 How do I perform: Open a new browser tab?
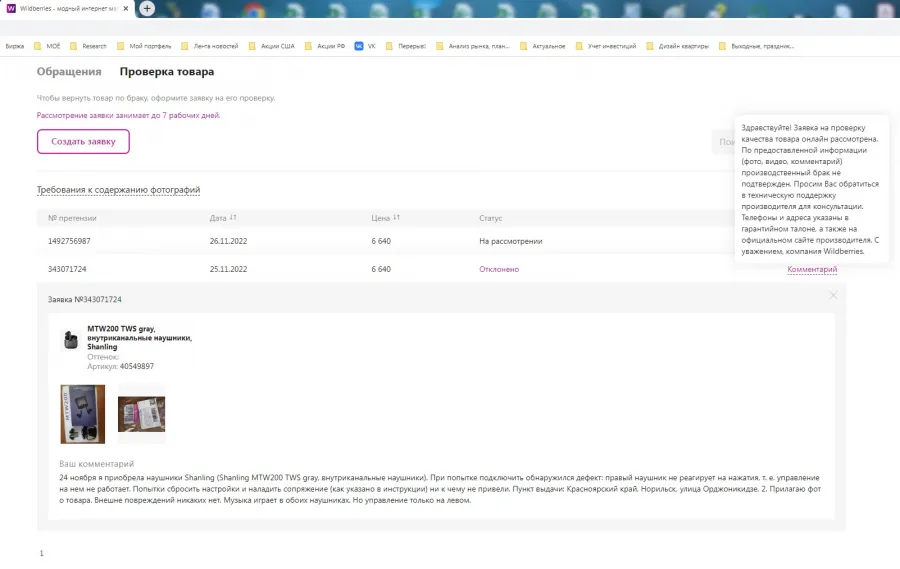coord(147,9)
